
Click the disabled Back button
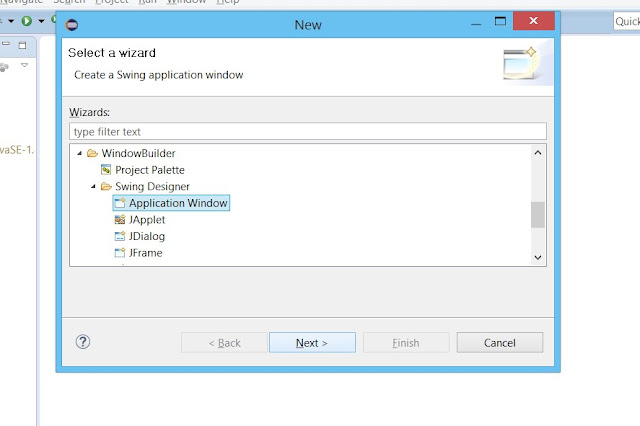coord(224,343)
